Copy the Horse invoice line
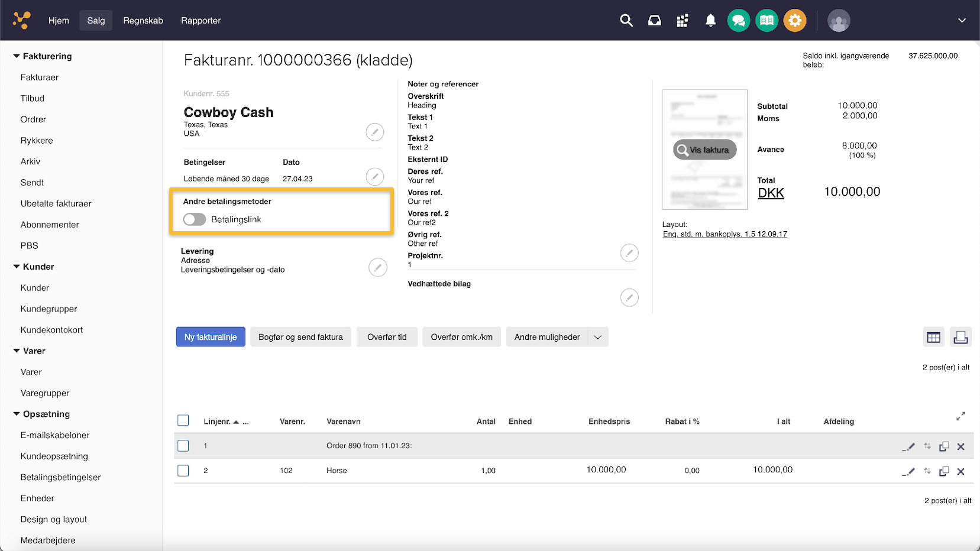Image resolution: width=980 pixels, height=551 pixels. click(944, 471)
